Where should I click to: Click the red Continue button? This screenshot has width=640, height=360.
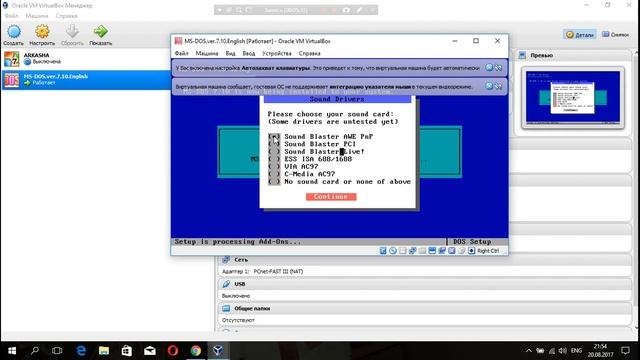(331, 197)
